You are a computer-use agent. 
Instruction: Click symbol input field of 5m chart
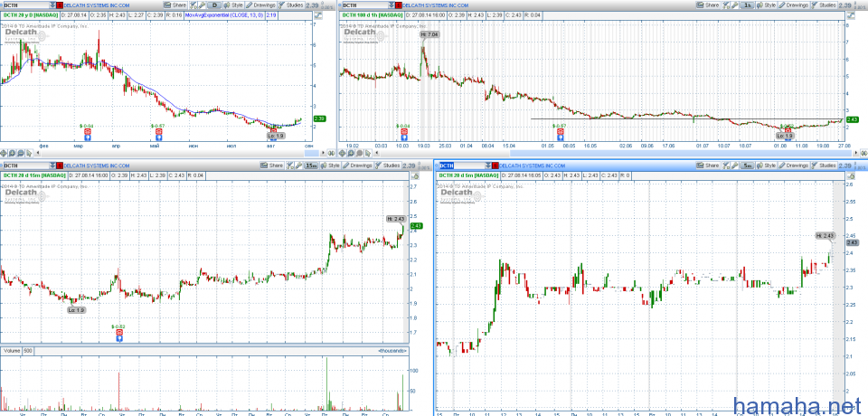462,165
